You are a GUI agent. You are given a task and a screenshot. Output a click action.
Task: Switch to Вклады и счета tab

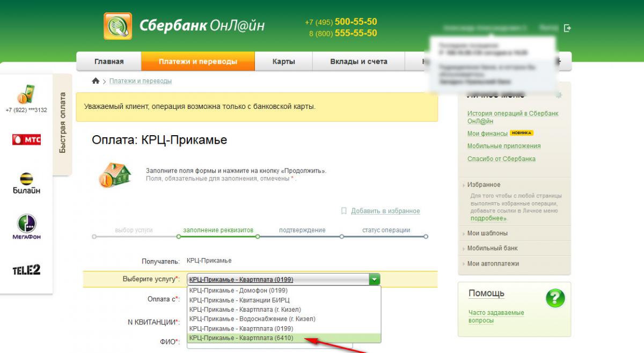point(358,62)
